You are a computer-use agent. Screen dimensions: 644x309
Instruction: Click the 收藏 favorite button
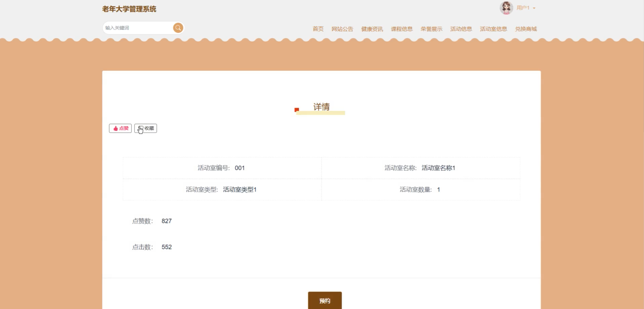click(146, 128)
